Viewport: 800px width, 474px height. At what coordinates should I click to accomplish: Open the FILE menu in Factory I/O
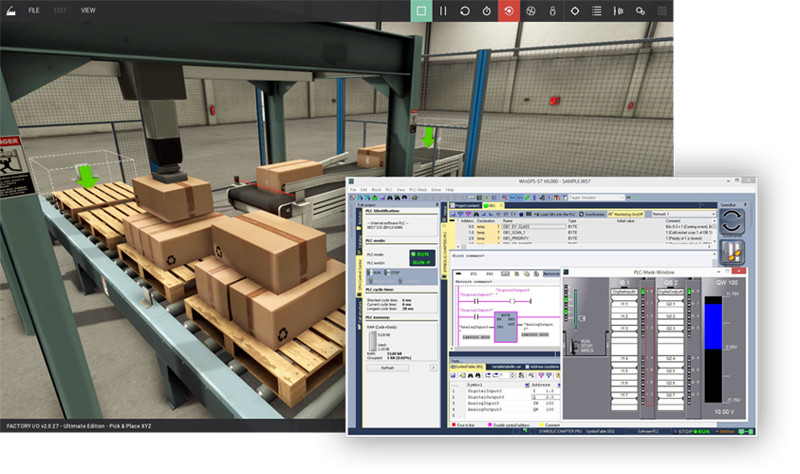[x=34, y=10]
